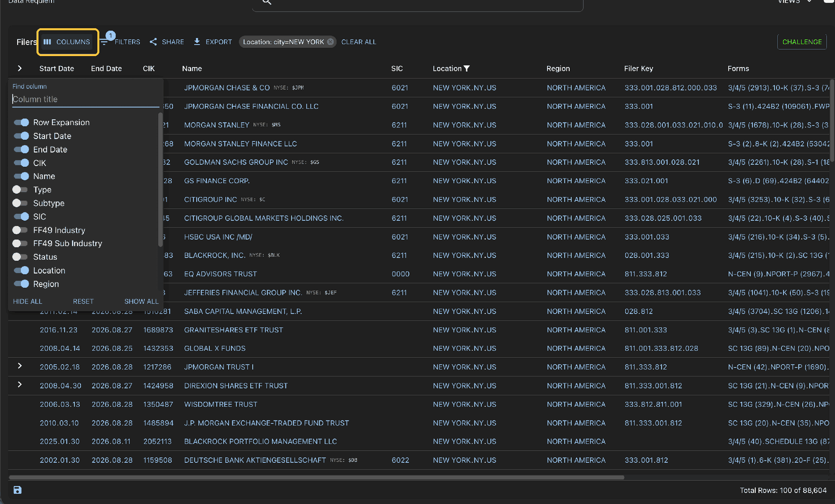This screenshot has width=835, height=504.
Task: Open EQ ADVISORS TRUST filer link
Action: point(220,274)
